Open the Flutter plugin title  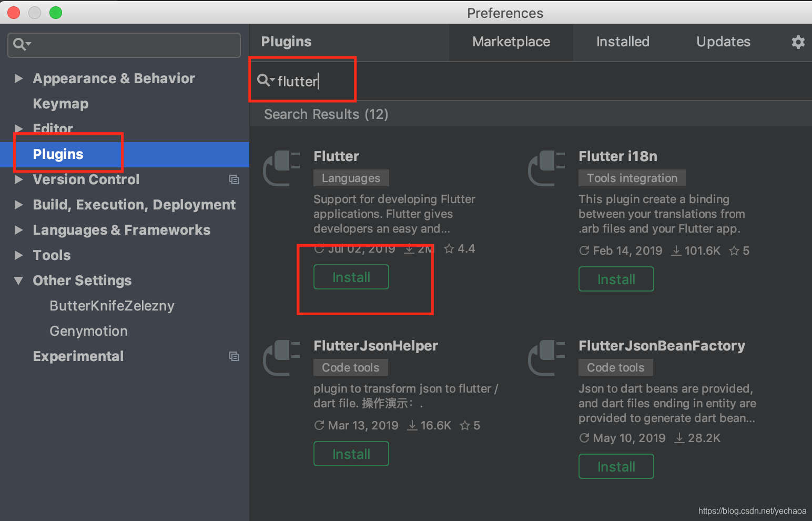coord(336,156)
